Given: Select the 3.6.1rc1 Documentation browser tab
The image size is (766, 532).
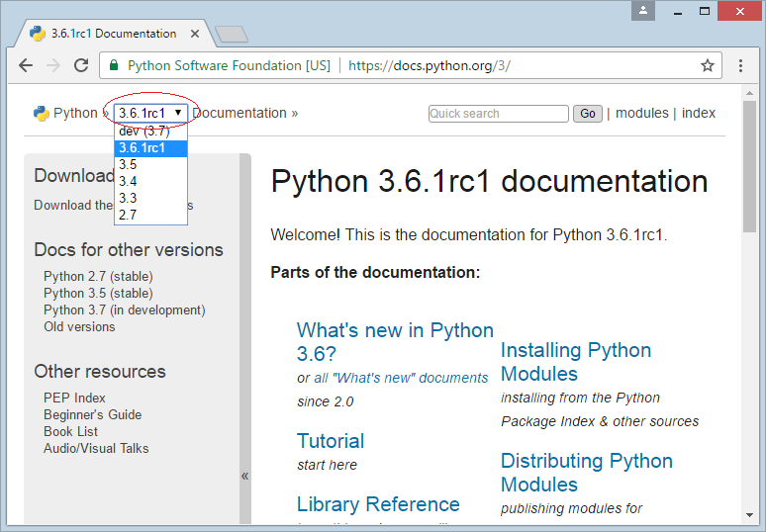Looking at the screenshot, I should pos(114,34).
